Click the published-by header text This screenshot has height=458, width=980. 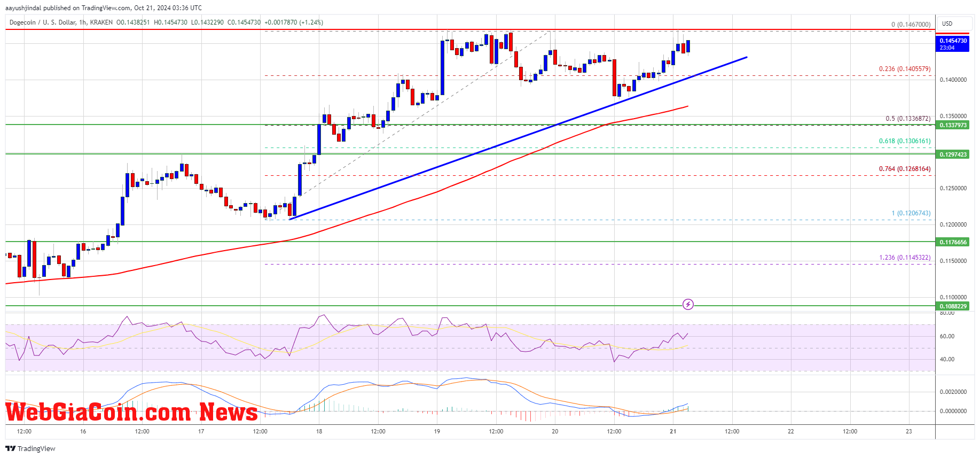coord(104,8)
